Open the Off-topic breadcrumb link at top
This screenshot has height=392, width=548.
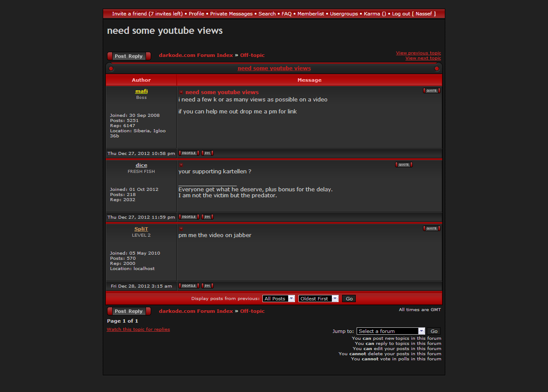(x=252, y=55)
